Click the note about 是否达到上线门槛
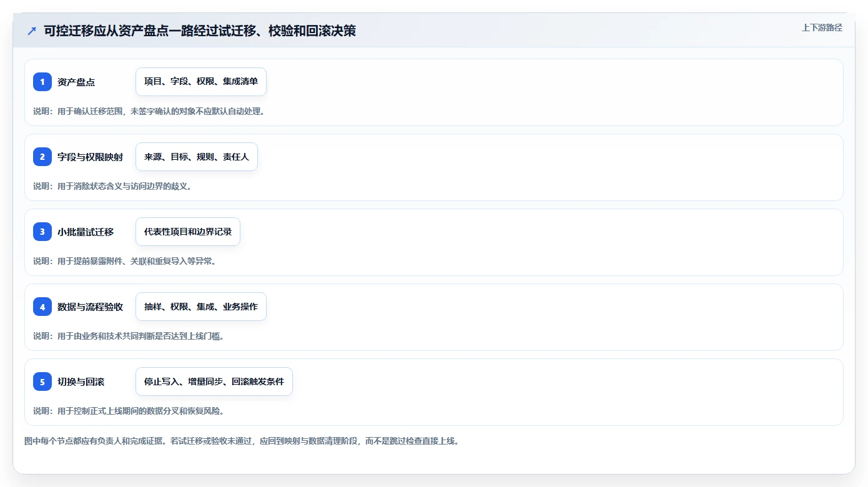Image resolution: width=868 pixels, height=487 pixels. click(129, 336)
